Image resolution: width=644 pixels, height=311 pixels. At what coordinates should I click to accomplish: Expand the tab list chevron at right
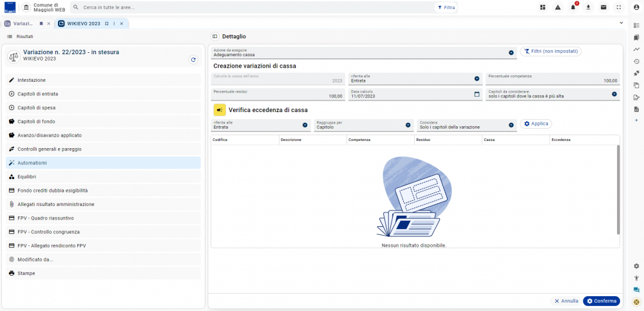621,23
